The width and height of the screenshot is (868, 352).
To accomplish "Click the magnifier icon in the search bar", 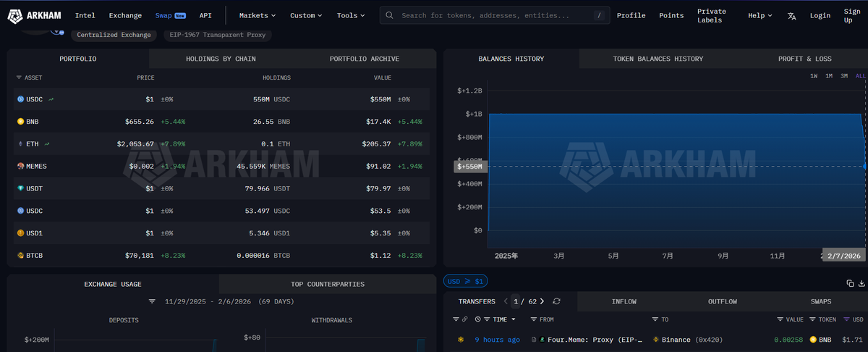I will coord(390,15).
